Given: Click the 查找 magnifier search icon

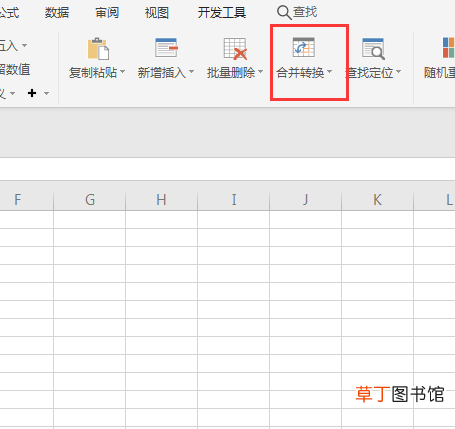Looking at the screenshot, I should point(284,13).
